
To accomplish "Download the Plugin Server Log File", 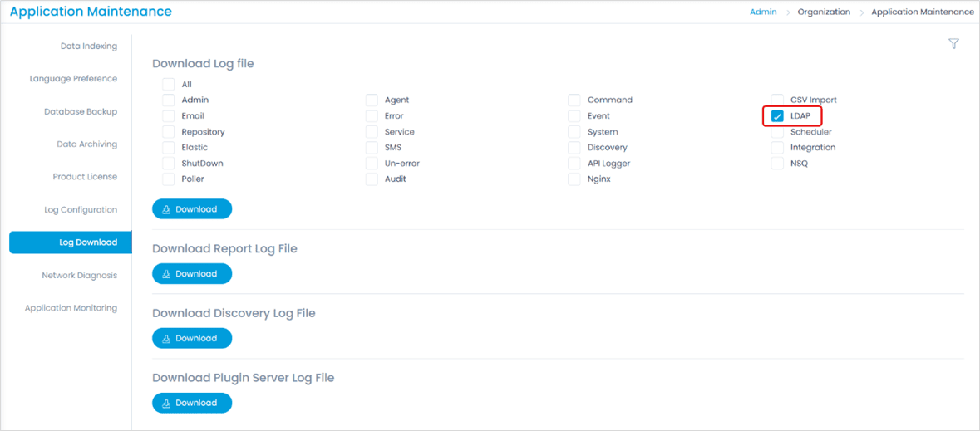I will [x=192, y=404].
